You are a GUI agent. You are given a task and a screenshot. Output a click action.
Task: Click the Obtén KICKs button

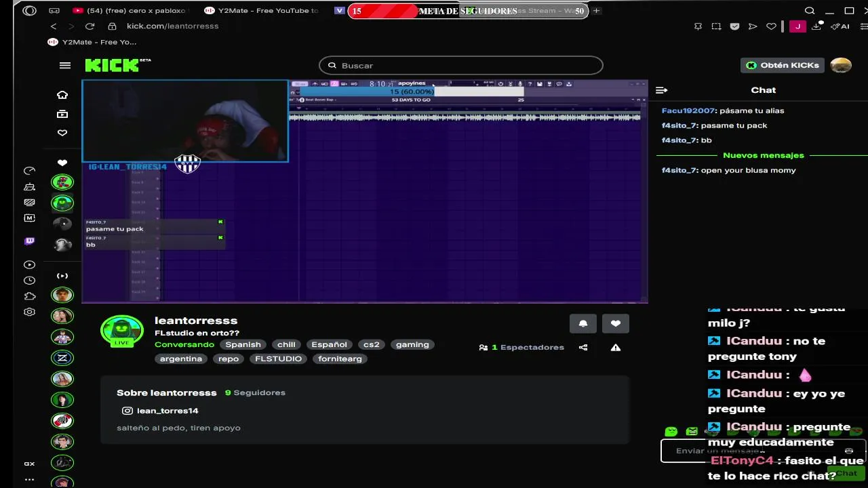click(783, 65)
